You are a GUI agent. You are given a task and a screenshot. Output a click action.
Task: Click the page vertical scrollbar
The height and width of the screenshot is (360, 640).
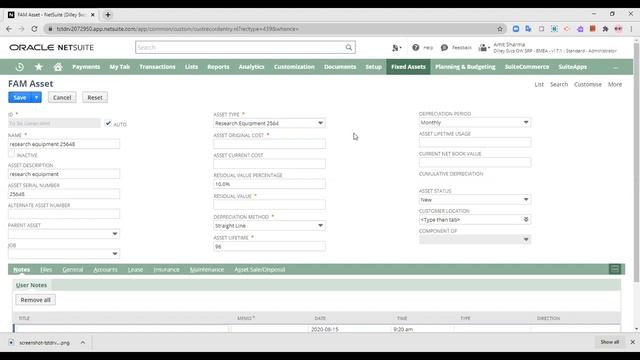[x=636, y=163]
